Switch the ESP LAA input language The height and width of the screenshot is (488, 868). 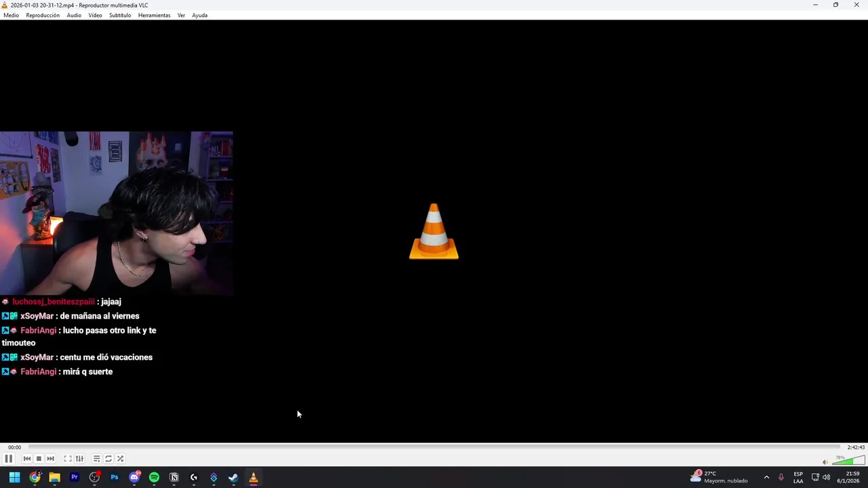coord(798,477)
